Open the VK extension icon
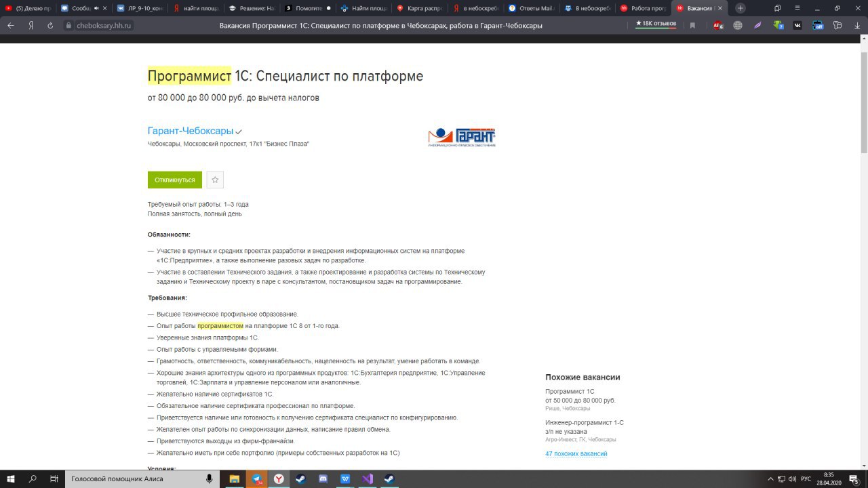Image resolution: width=868 pixels, height=488 pixels. (797, 25)
